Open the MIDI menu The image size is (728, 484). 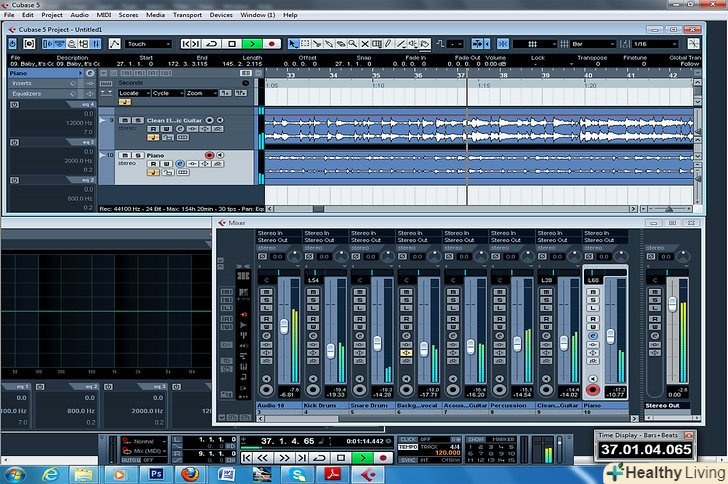pos(106,15)
